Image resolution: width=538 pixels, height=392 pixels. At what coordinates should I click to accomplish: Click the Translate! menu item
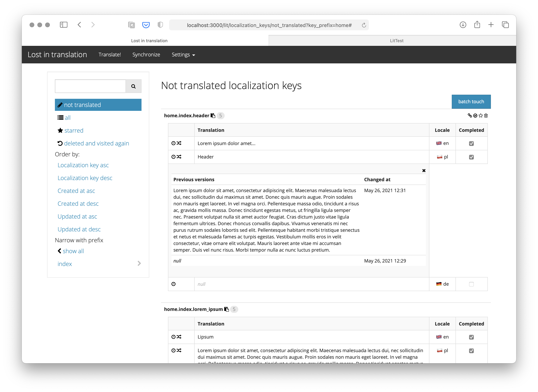pyautogui.click(x=109, y=54)
